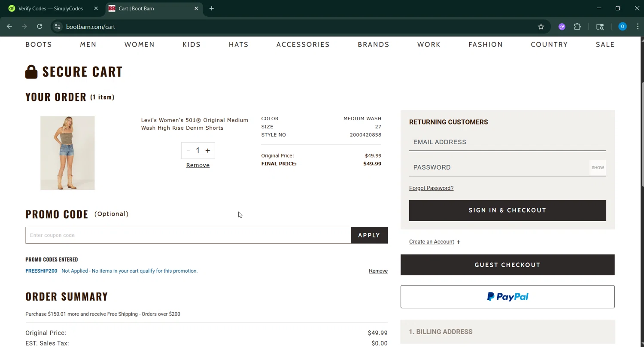Image resolution: width=644 pixels, height=347 pixels.
Task: Focus the PASSWORD field
Action: click(499, 167)
